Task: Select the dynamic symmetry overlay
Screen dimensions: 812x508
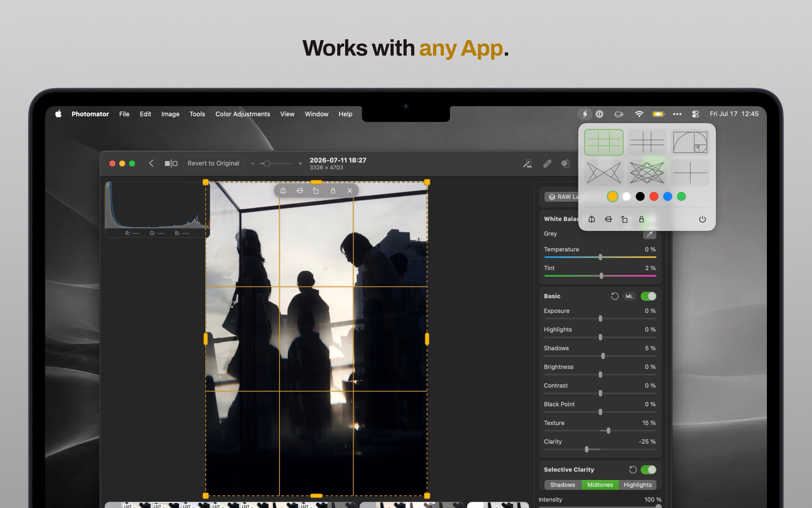Action: [646, 173]
